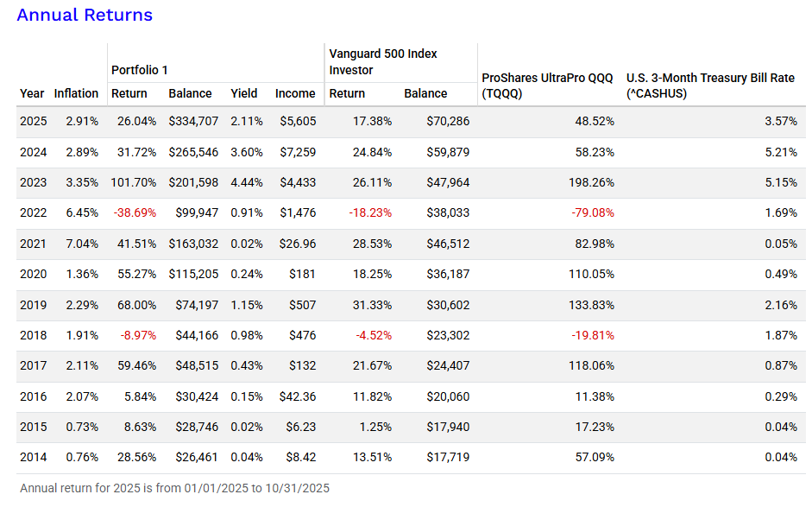Click the $42.36 income value

pyautogui.click(x=297, y=396)
